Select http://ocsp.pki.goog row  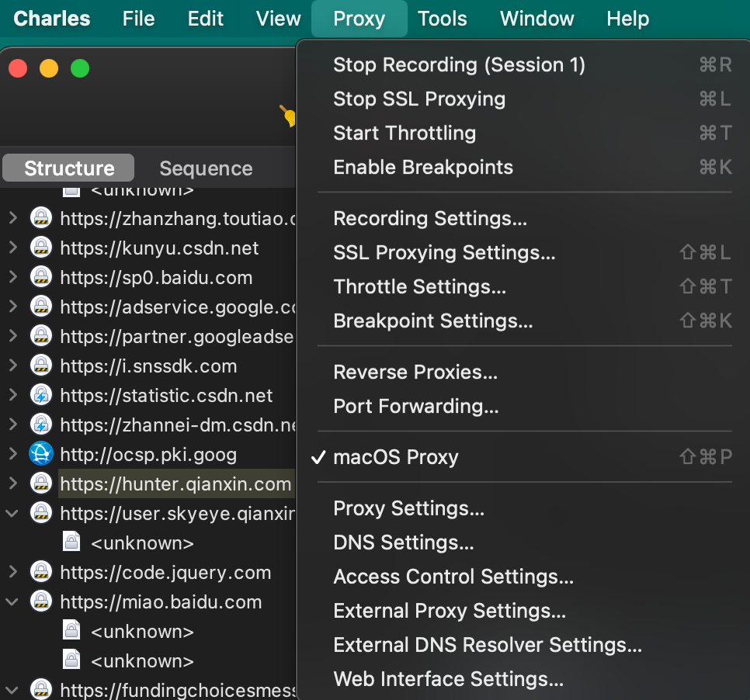click(148, 454)
